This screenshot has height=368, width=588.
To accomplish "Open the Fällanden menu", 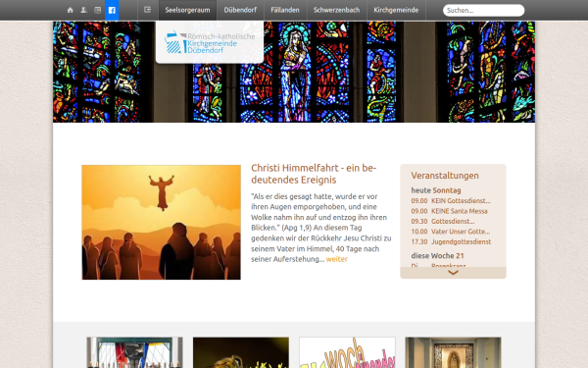I will (x=285, y=10).
